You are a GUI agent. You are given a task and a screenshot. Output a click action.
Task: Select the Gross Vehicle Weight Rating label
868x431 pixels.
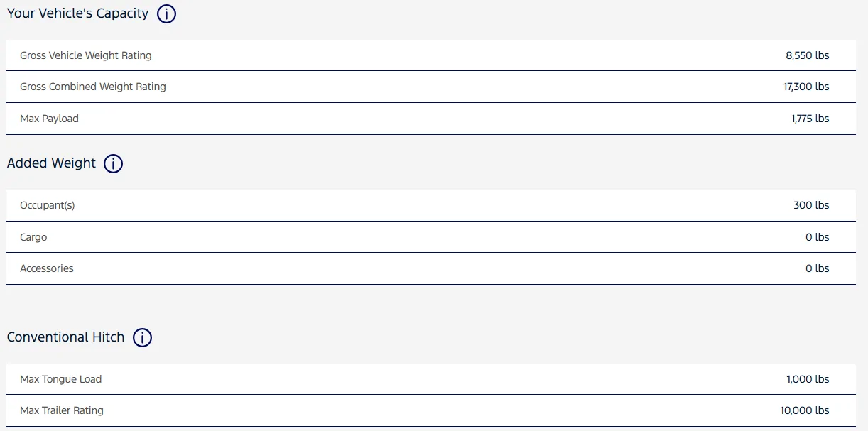click(86, 55)
